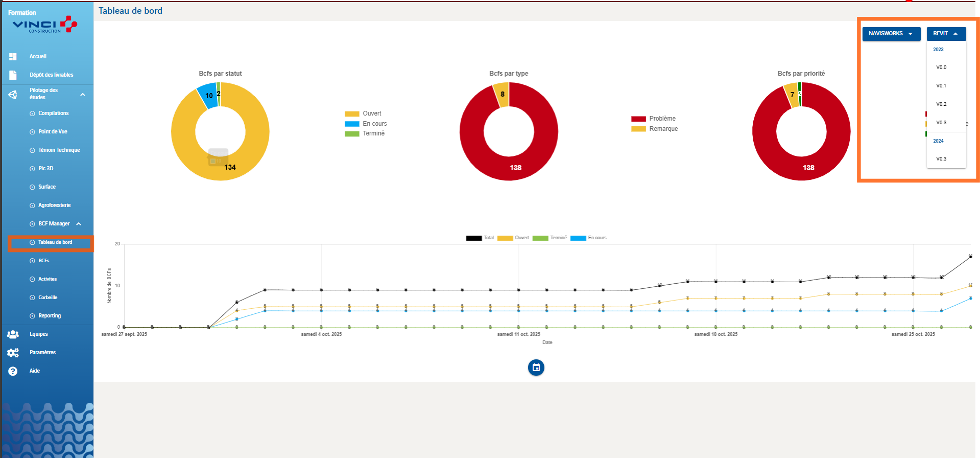This screenshot has height=458, width=980.
Task: Select V0.1 under 2023 in REVIT menu
Action: tap(941, 86)
